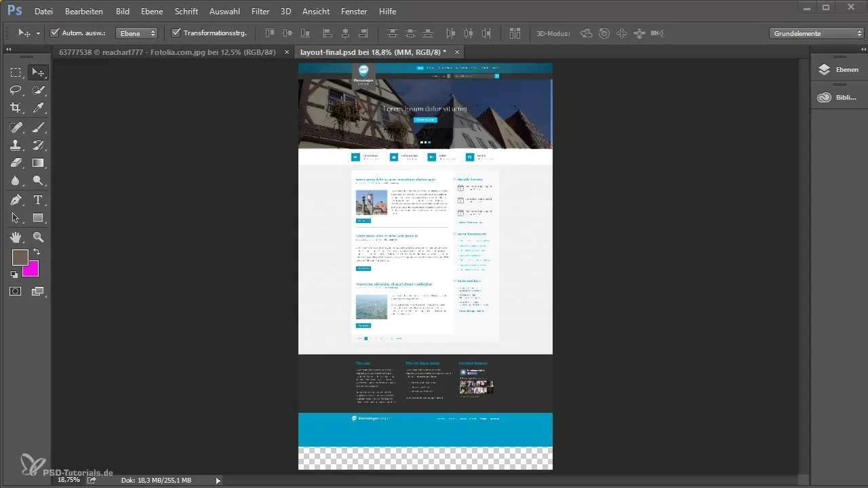Image resolution: width=868 pixels, height=488 pixels.
Task: Click the Photoshop Ps logo
Action: point(14,12)
